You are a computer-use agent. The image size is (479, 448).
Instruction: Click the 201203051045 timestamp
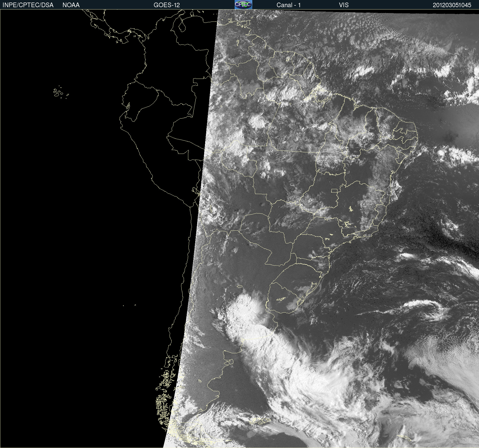click(x=452, y=5)
